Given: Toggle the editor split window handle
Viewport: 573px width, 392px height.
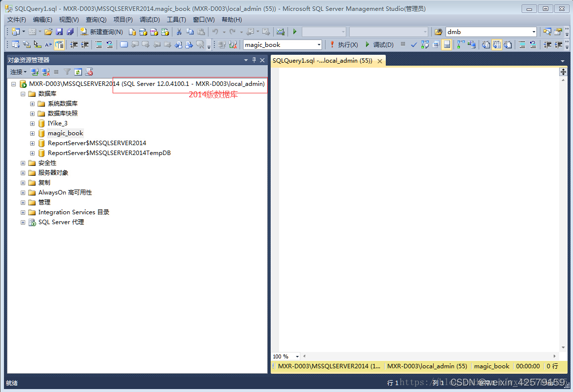Looking at the screenshot, I should [563, 72].
